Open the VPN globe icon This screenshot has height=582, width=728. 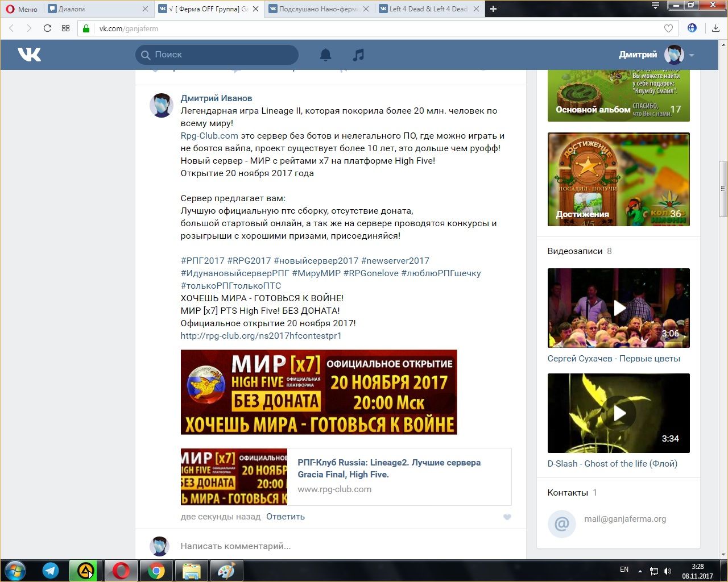click(x=692, y=28)
